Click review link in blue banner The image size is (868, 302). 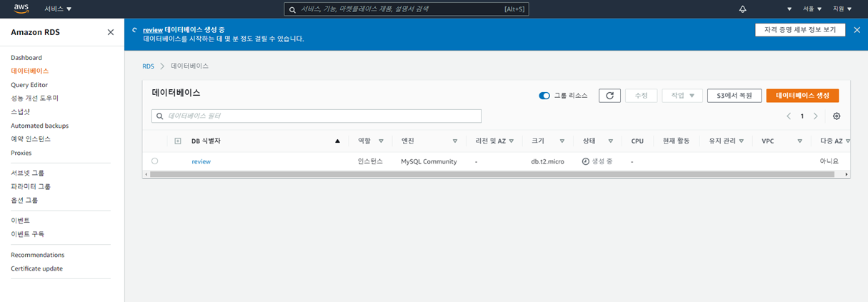point(153,29)
